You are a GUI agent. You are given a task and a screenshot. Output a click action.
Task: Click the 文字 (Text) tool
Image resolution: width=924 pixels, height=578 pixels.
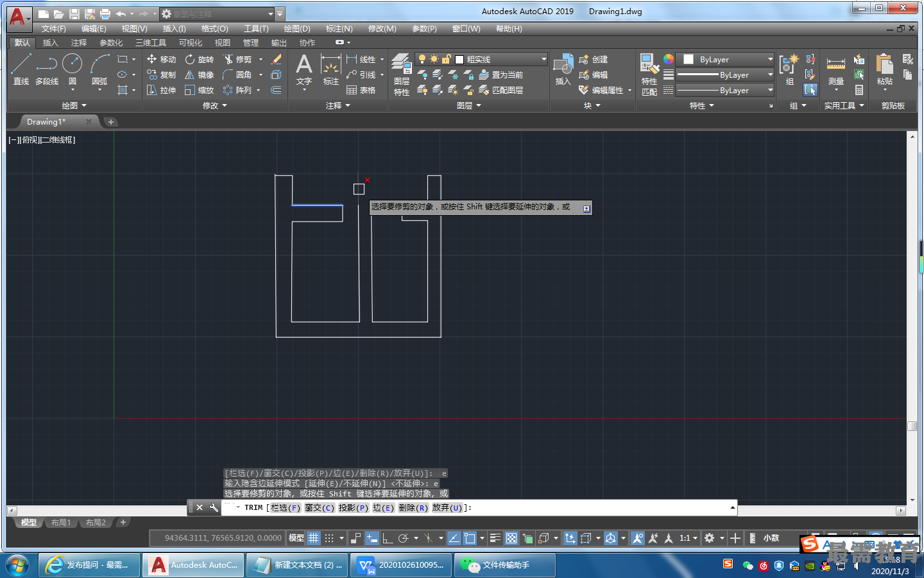click(x=304, y=69)
